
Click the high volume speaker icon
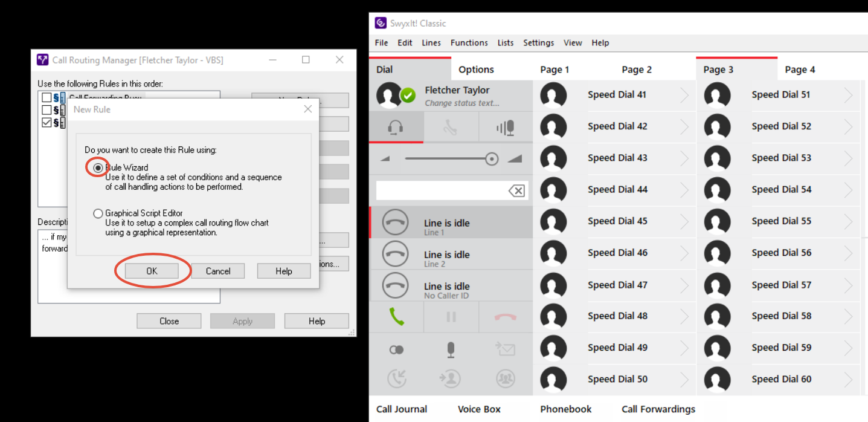[514, 158]
